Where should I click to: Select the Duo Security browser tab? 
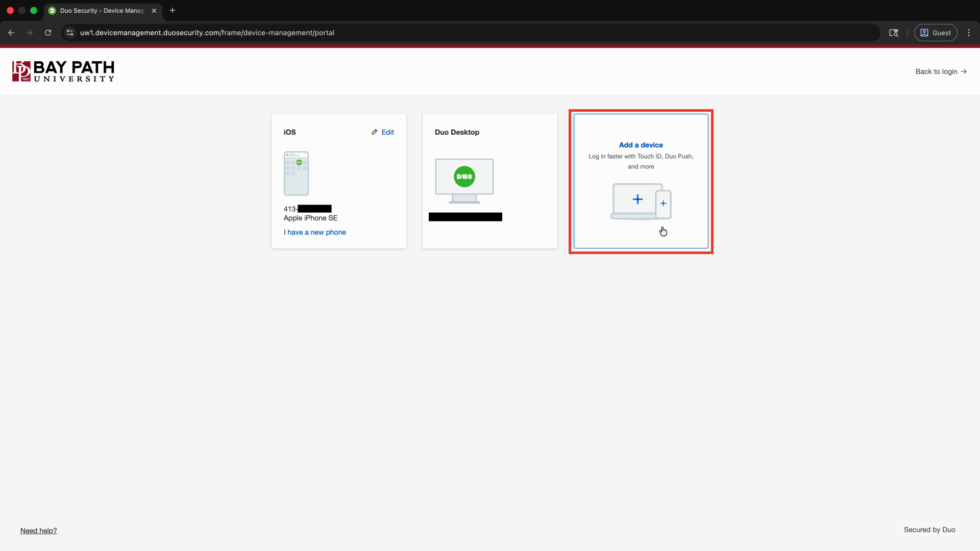[x=102, y=11]
